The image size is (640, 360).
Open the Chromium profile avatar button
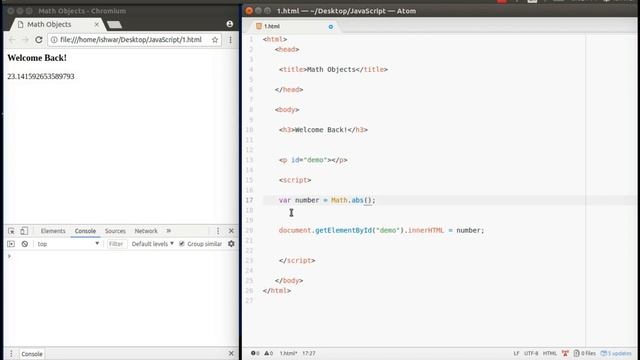tap(230, 24)
